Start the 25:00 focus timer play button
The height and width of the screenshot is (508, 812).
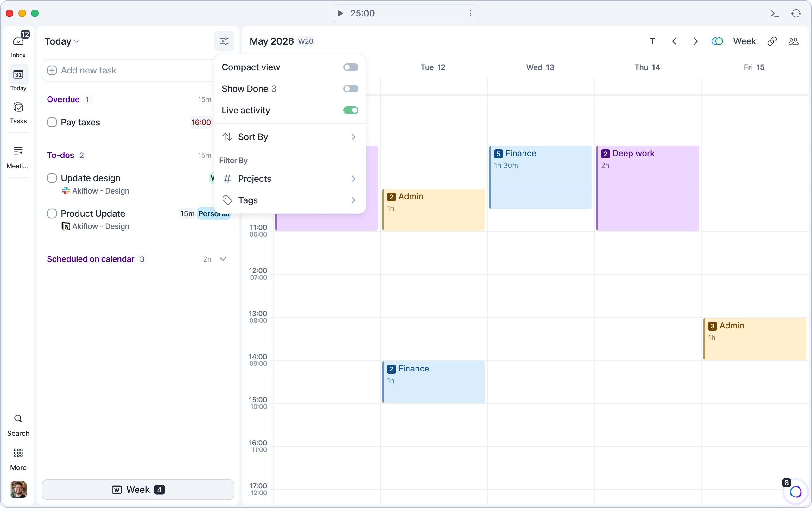[340, 13]
